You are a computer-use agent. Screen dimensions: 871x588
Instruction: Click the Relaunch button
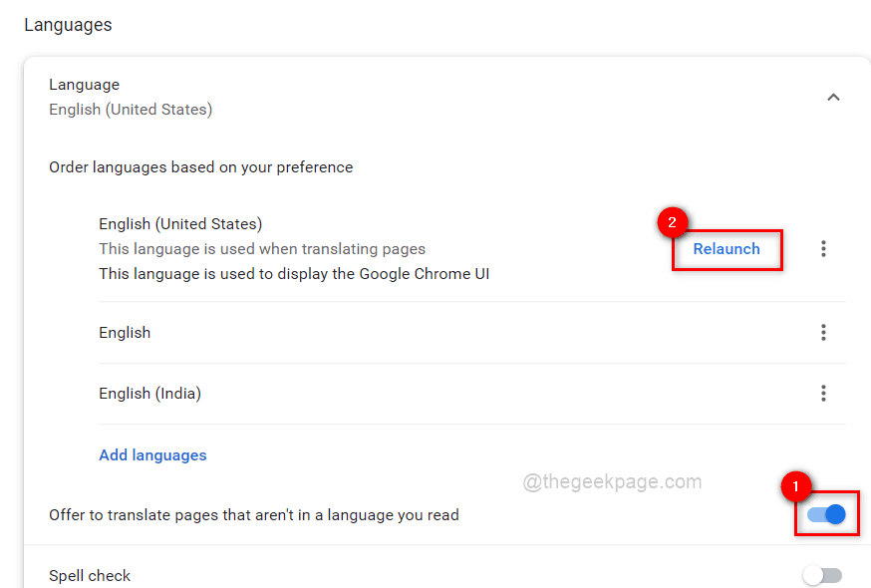pos(726,249)
